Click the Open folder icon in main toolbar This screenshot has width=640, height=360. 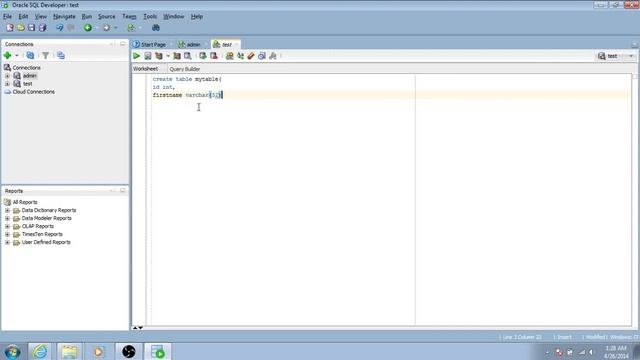click(21, 28)
